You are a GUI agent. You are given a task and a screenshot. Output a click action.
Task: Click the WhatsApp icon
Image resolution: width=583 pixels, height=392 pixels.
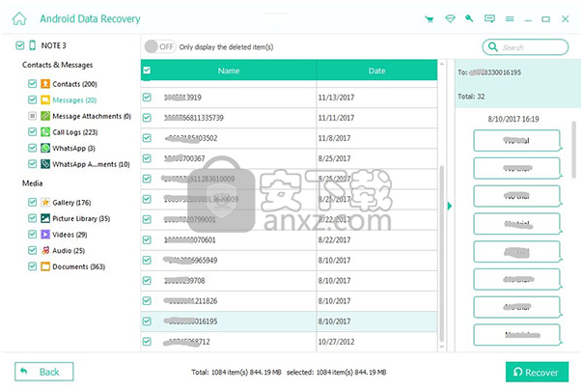point(45,148)
